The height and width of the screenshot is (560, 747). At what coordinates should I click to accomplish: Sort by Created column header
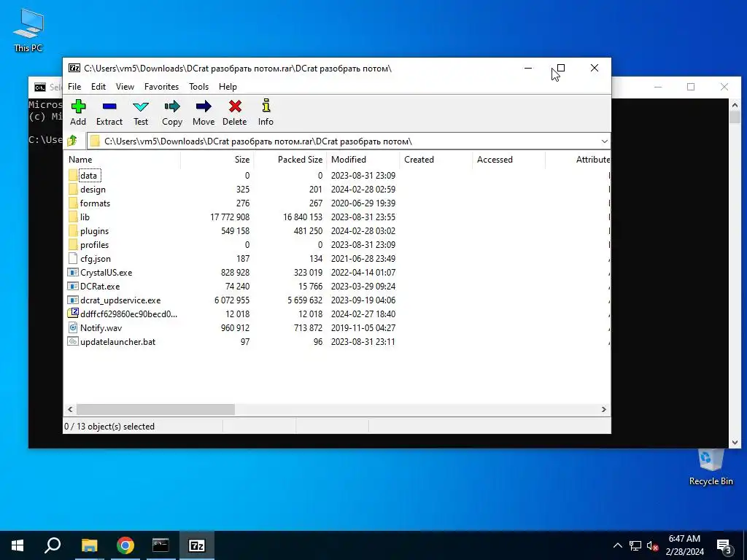(x=436, y=160)
